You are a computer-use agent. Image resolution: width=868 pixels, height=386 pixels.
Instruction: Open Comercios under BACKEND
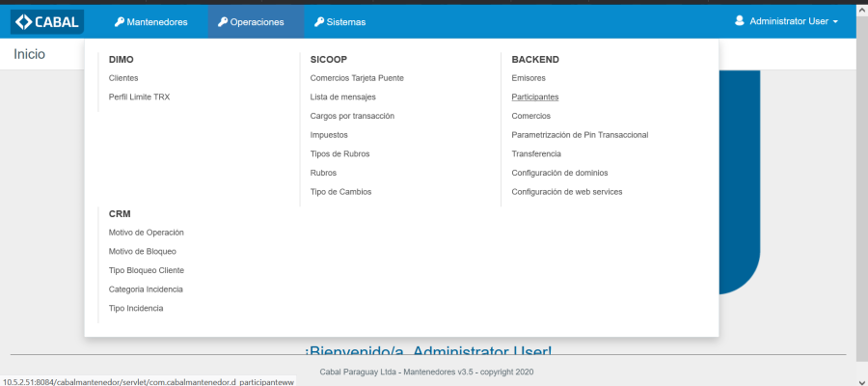530,116
